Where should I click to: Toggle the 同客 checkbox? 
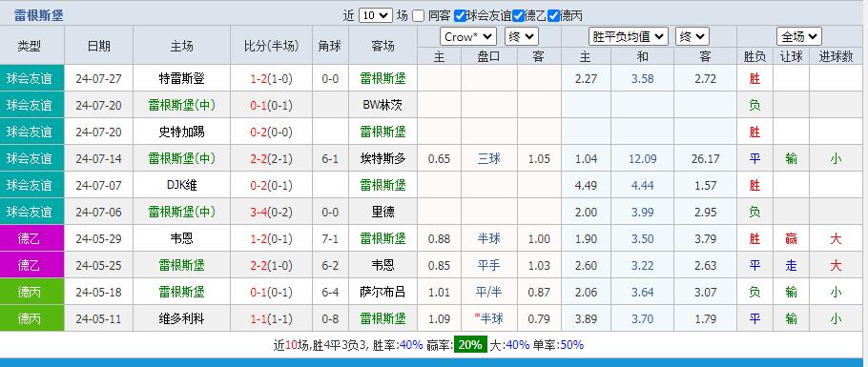click(x=419, y=15)
